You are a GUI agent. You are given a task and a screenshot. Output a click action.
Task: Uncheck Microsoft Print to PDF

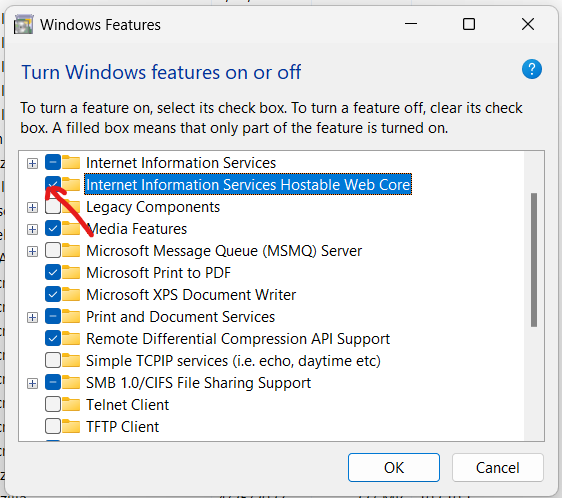(x=53, y=273)
